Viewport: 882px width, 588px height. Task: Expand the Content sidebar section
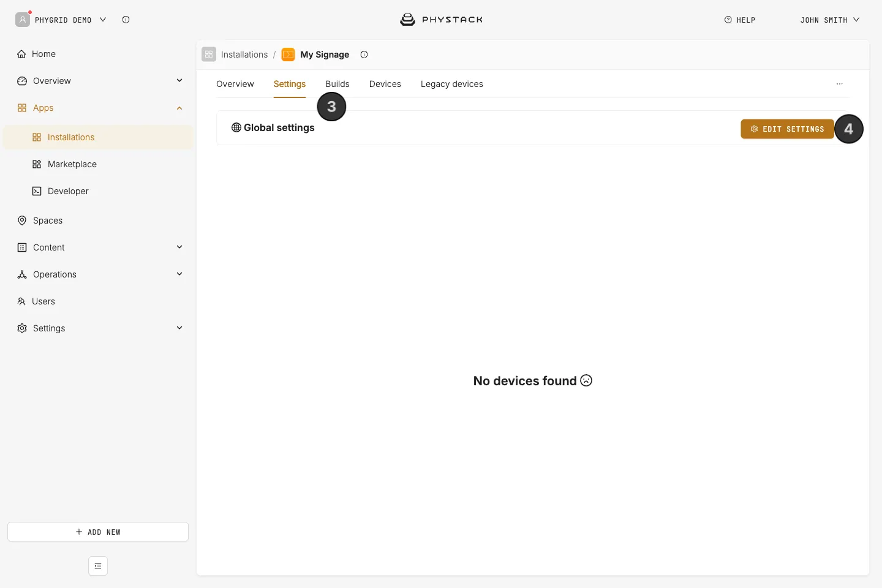[179, 247]
